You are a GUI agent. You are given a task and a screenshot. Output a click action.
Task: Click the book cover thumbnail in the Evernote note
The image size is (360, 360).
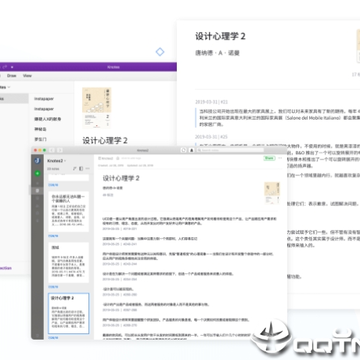[x=272, y=193]
